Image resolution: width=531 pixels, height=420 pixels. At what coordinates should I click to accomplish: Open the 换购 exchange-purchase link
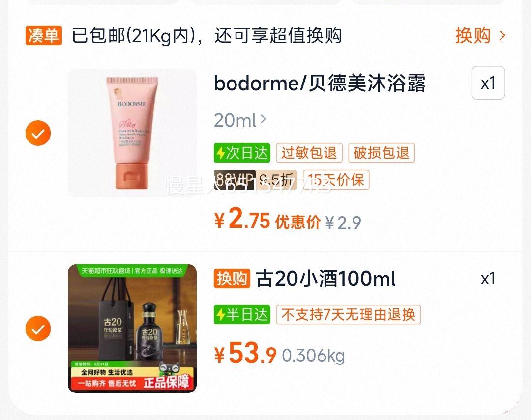coord(473,35)
